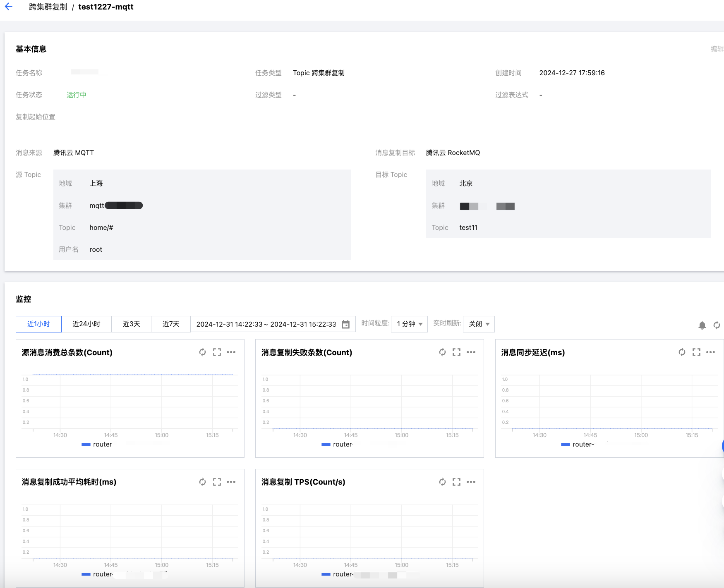Image resolution: width=724 pixels, height=588 pixels.
Task: Open more options for 消息同步延迟 chart
Action: pos(710,352)
